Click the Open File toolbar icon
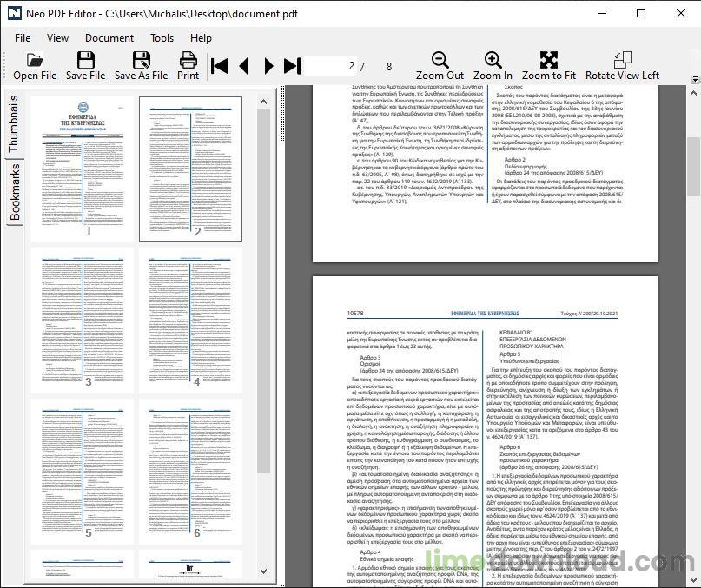Image resolution: width=701 pixels, height=588 pixels. tap(35, 66)
